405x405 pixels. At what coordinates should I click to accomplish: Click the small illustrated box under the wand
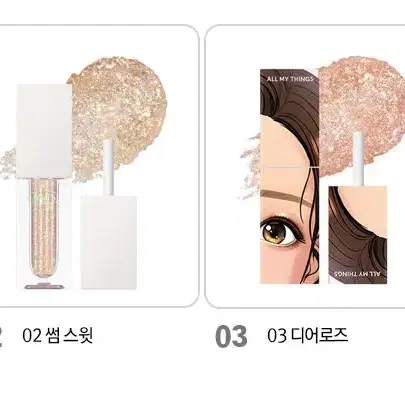pos(358,235)
